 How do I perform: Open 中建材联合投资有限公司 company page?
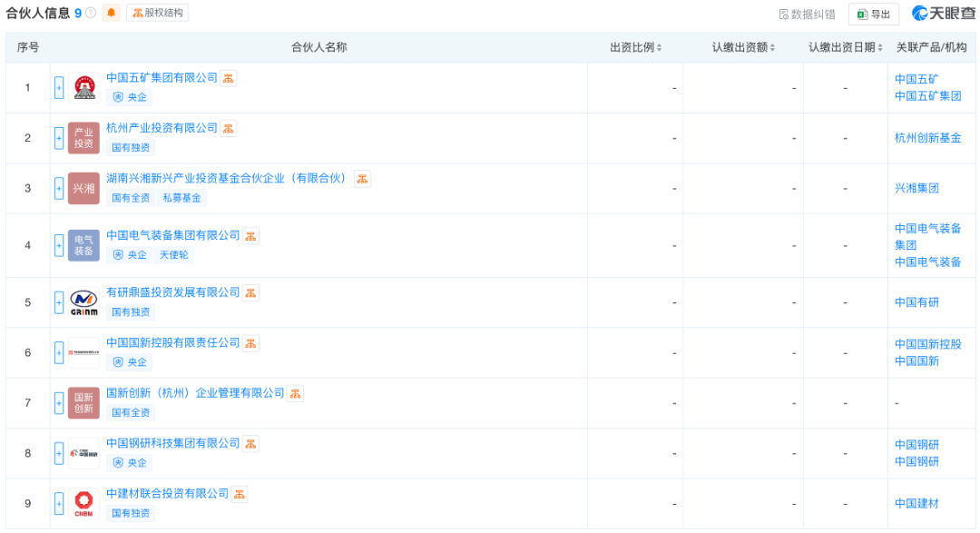point(168,494)
